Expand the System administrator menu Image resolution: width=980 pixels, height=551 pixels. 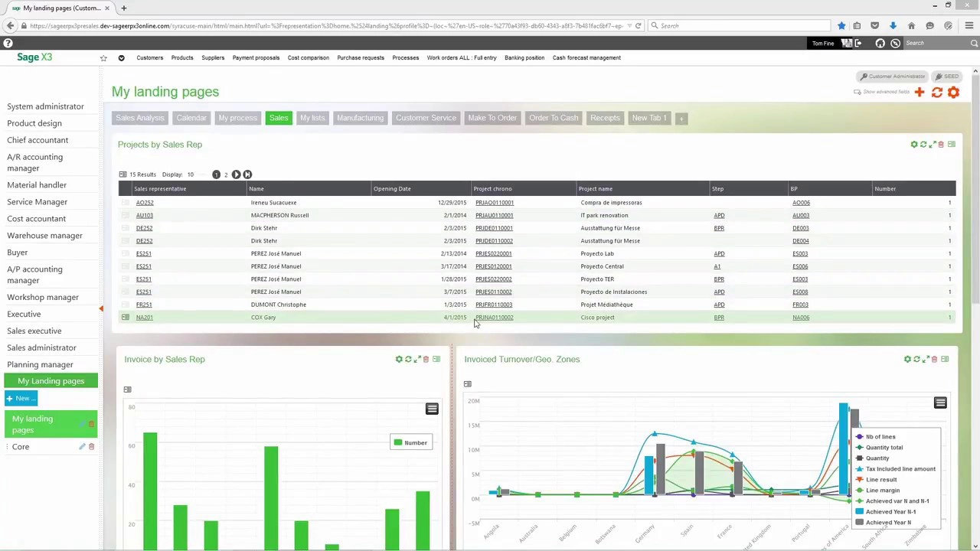click(45, 106)
